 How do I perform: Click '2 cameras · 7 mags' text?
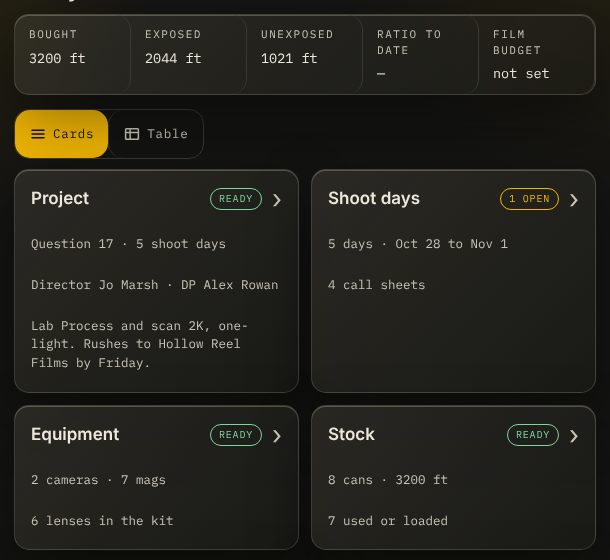pos(98,480)
